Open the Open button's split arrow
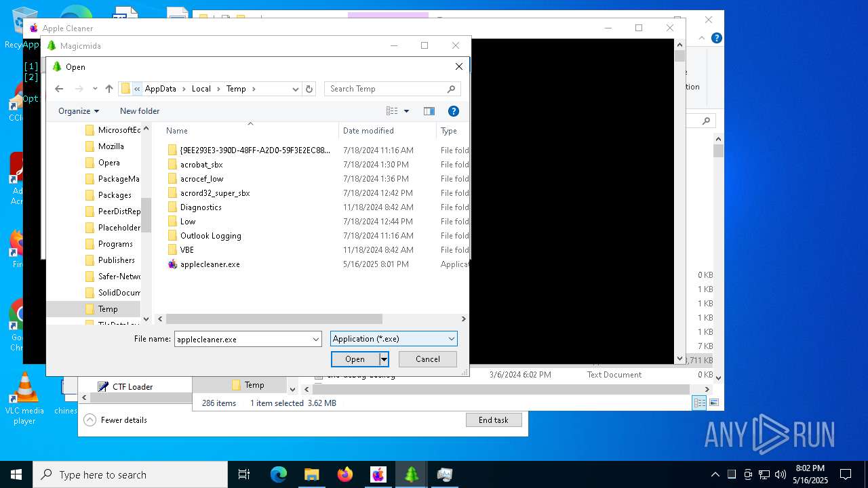868x488 pixels. (384, 359)
